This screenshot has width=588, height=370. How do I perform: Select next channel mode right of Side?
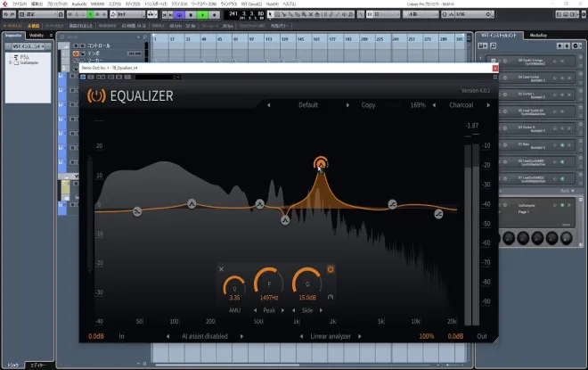321,310
